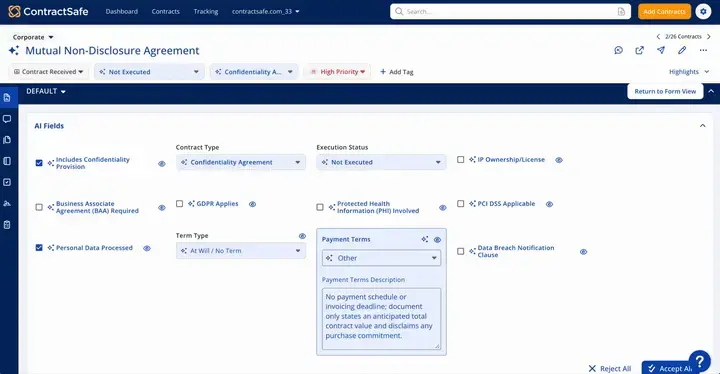Screen dimensions: 720x374
Task: Check the PCI DSS Applicable box
Action: coord(461,204)
